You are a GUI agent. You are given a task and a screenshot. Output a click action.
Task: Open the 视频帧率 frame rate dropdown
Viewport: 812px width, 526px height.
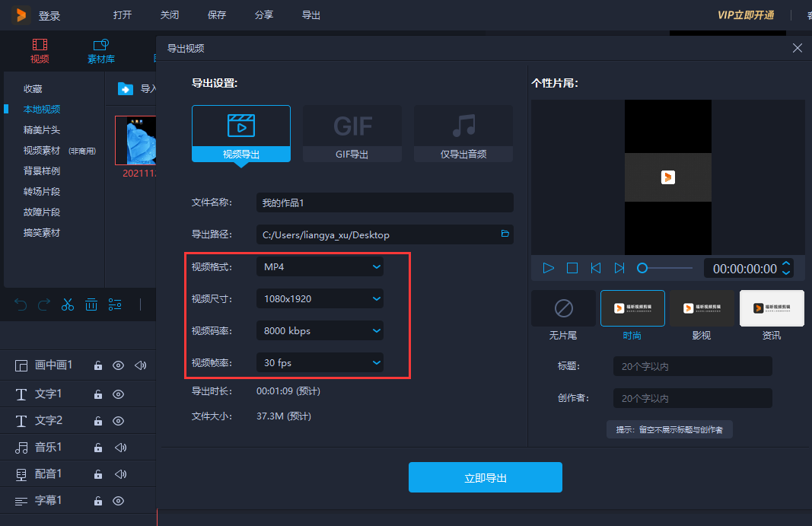[320, 363]
